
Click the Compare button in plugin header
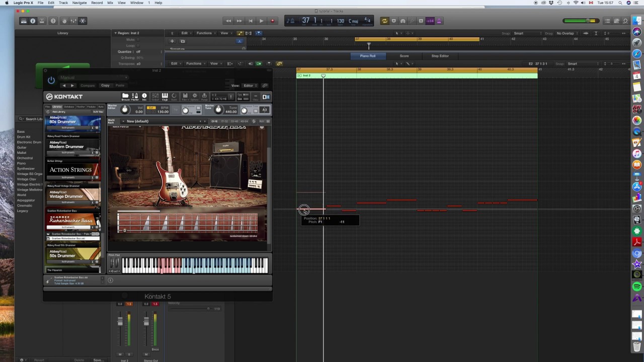coord(88,85)
